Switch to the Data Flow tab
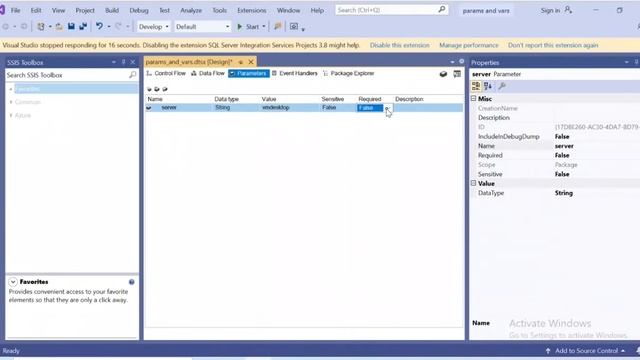 click(208, 73)
